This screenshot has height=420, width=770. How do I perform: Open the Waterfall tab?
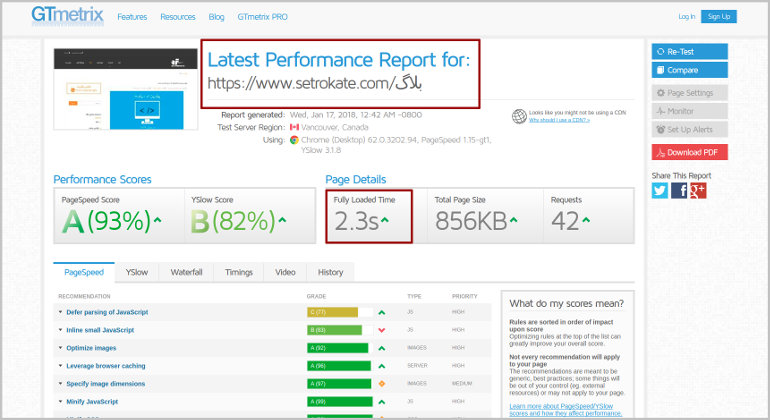[x=186, y=272]
